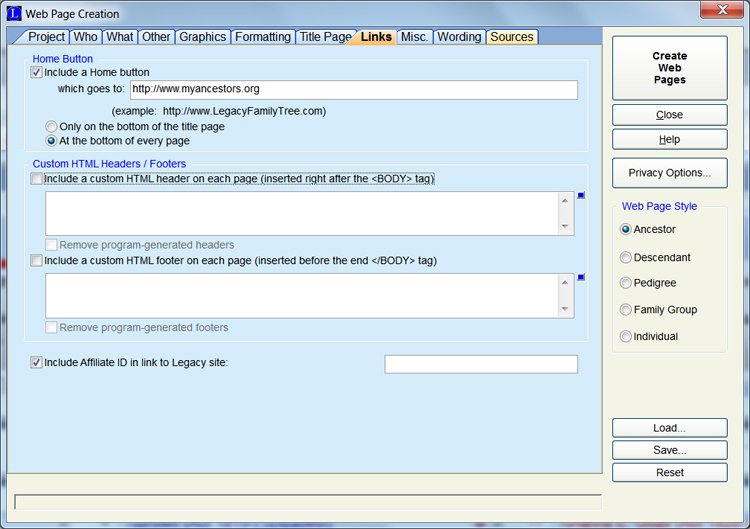Switch to the Misc. tab
This screenshot has width=750, height=529.
pos(414,37)
